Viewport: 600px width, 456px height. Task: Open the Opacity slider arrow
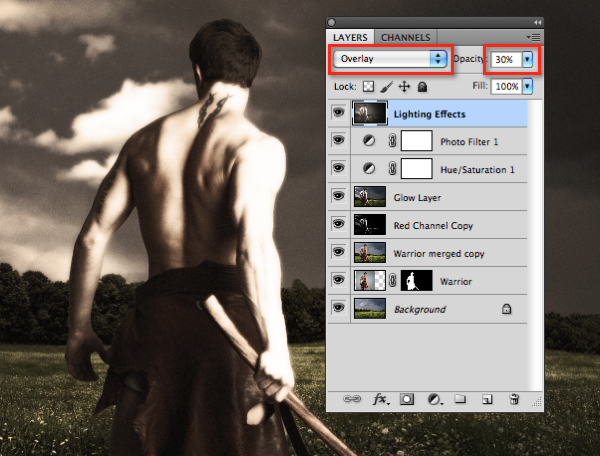[x=527, y=59]
